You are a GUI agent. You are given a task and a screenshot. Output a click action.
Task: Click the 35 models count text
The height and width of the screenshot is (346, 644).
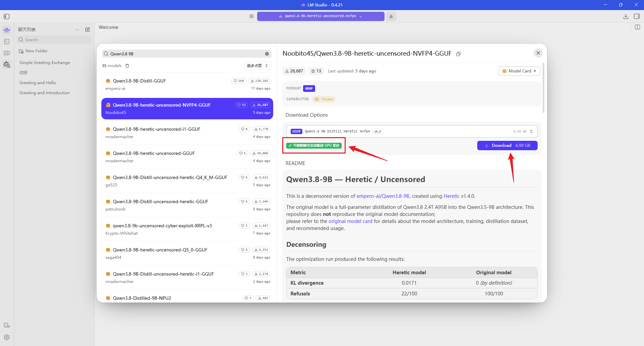[x=112, y=66]
